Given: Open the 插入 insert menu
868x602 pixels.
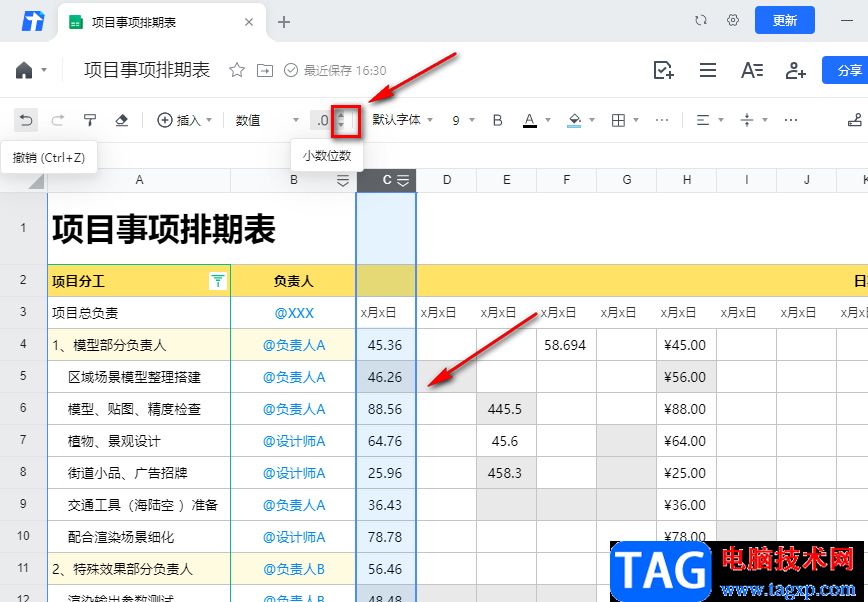Looking at the screenshot, I should 184,120.
